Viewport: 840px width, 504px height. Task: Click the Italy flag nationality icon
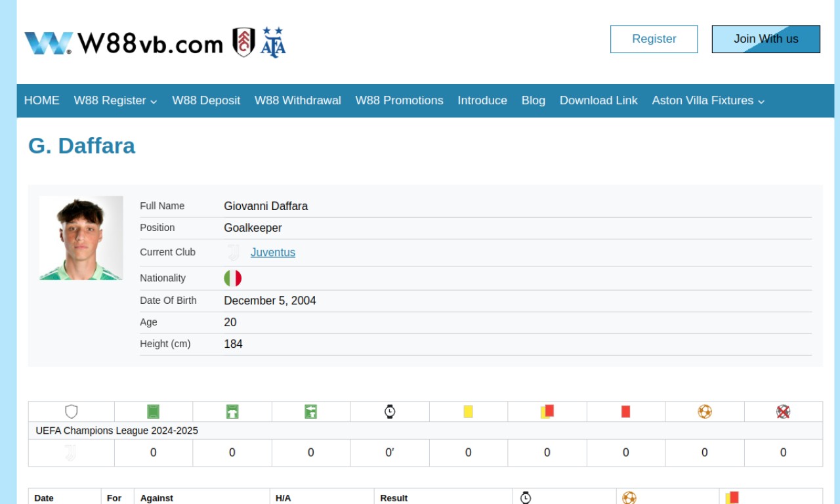(232, 278)
